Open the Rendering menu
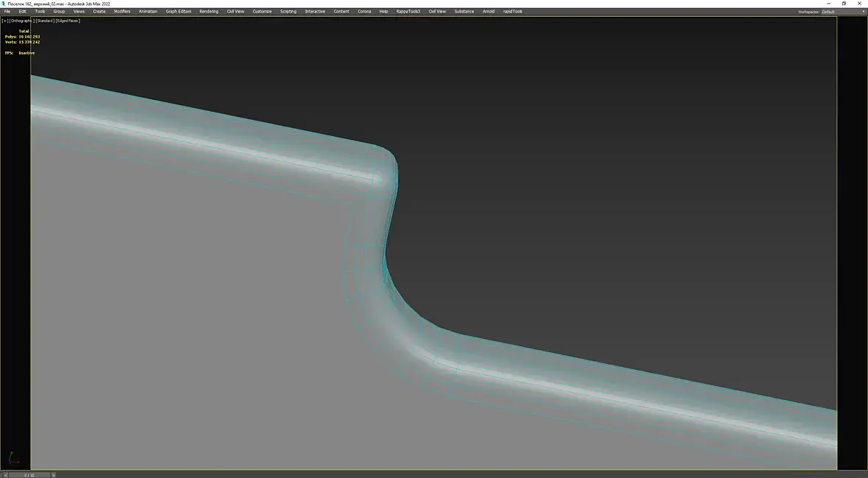The height and width of the screenshot is (478, 868). pyautogui.click(x=209, y=11)
